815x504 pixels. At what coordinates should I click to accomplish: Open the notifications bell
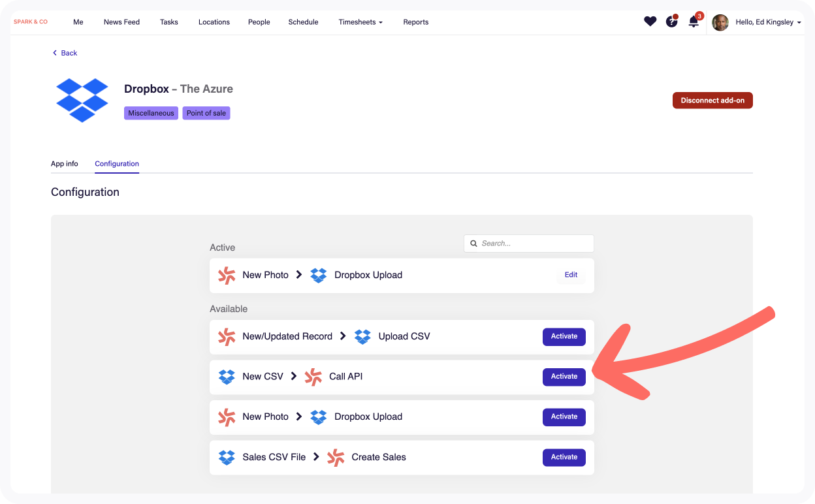tap(694, 22)
